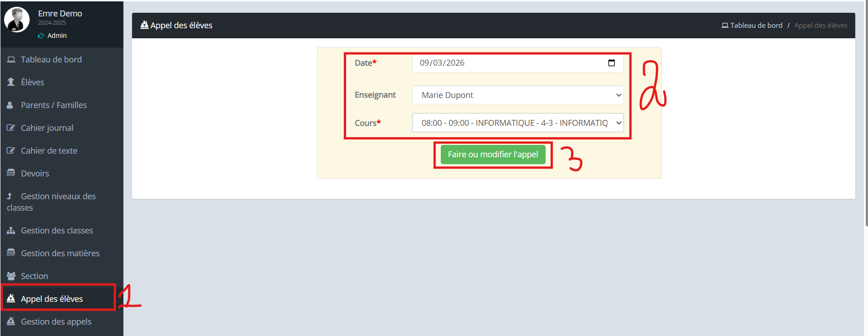Click the laptop icon beside Tableau de bord in sidebar

11,60
